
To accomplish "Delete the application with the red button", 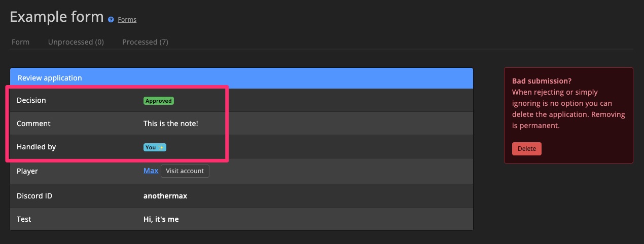I will pyautogui.click(x=526, y=149).
